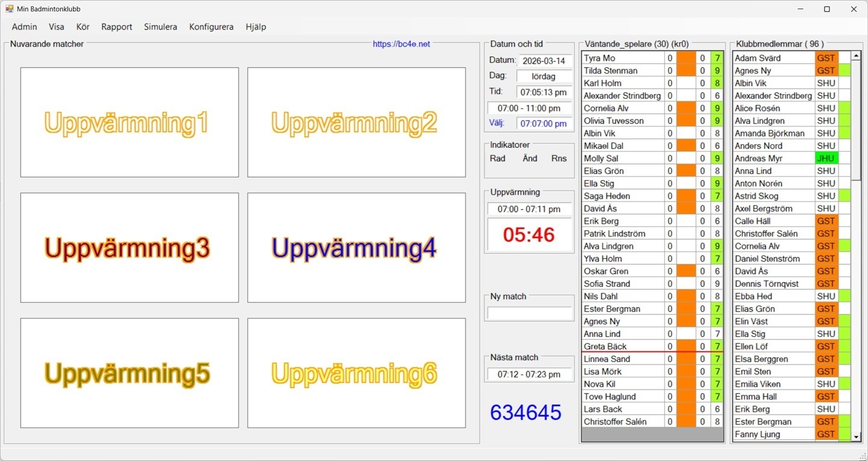Select Saga Heden in waiting players list
This screenshot has width=868, height=461.
[623, 196]
